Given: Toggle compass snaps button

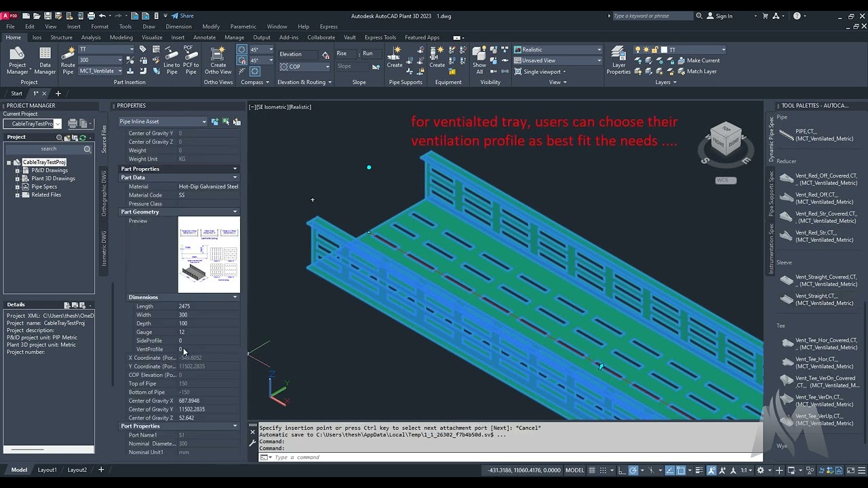Looking at the screenshot, I should pyautogui.click(x=242, y=60).
